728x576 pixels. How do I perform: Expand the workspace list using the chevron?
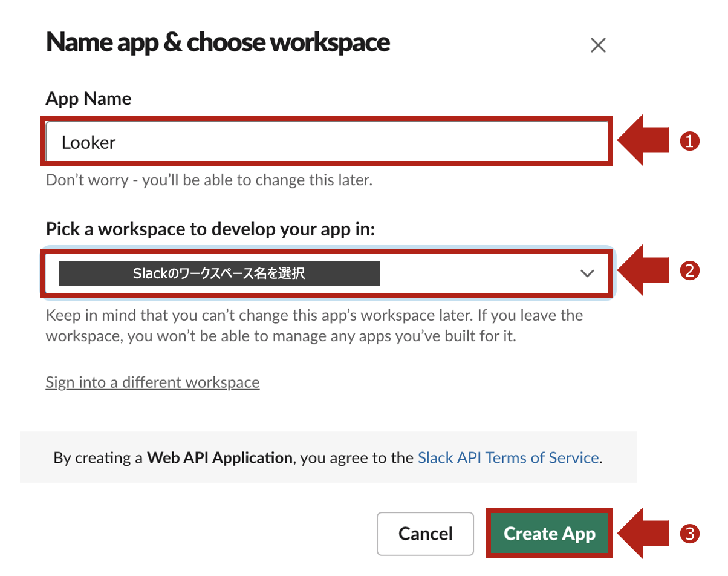click(x=587, y=273)
